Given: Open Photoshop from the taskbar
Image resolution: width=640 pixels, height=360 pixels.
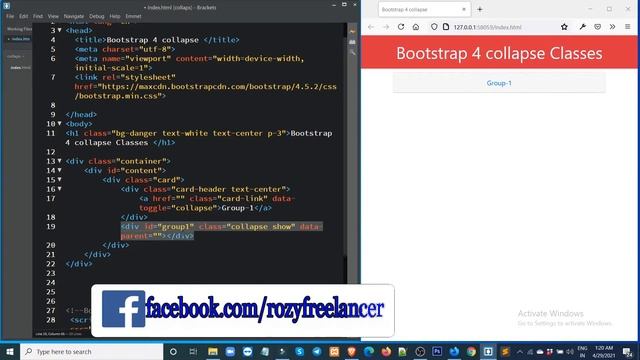Looking at the screenshot, I should click(437, 351).
